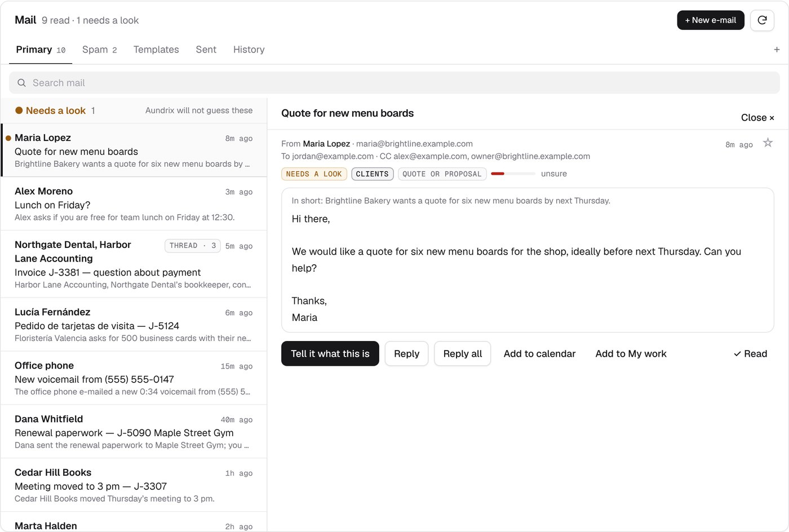Compose with New e-mail button
Viewport: 789px width, 532px height.
pos(711,20)
